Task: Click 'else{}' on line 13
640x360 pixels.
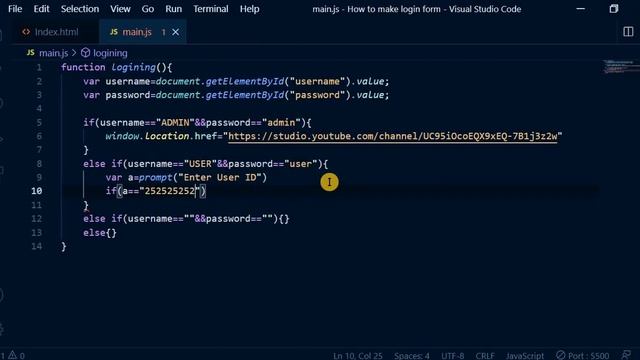Action: coord(100,233)
